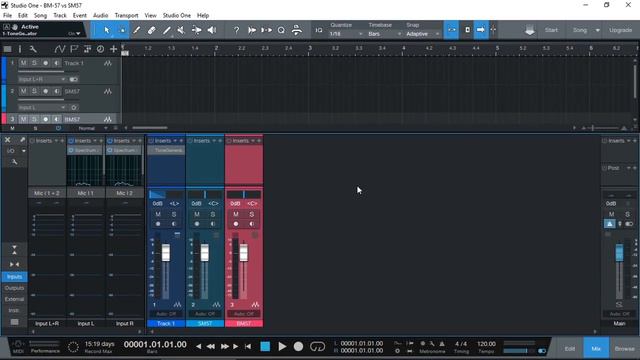Open Track 1 automation waveform icon
This screenshot has height=360, width=640.
pos(108,63)
